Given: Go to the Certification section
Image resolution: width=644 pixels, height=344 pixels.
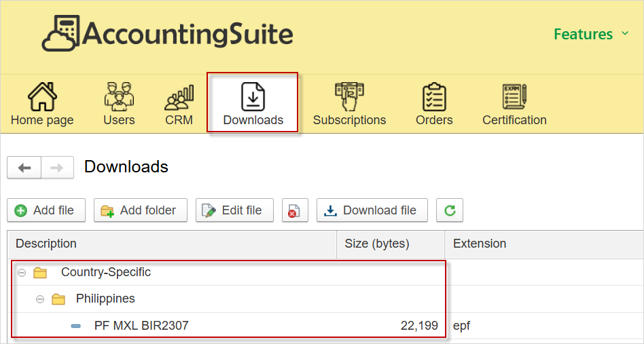Looking at the screenshot, I should click(x=514, y=104).
